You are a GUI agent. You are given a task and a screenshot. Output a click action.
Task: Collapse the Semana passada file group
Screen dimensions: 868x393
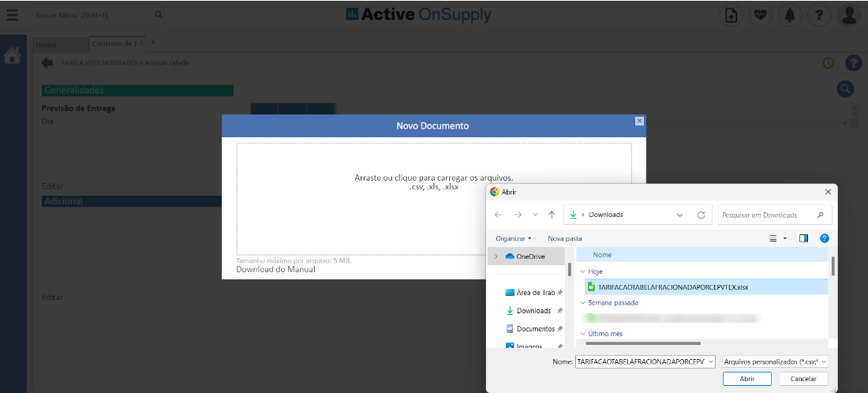tap(582, 303)
